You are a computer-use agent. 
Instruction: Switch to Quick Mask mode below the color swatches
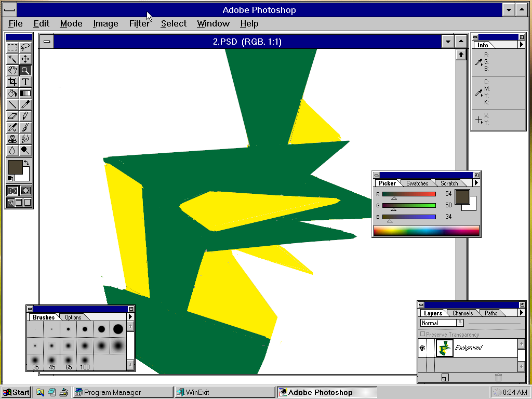(x=25, y=191)
